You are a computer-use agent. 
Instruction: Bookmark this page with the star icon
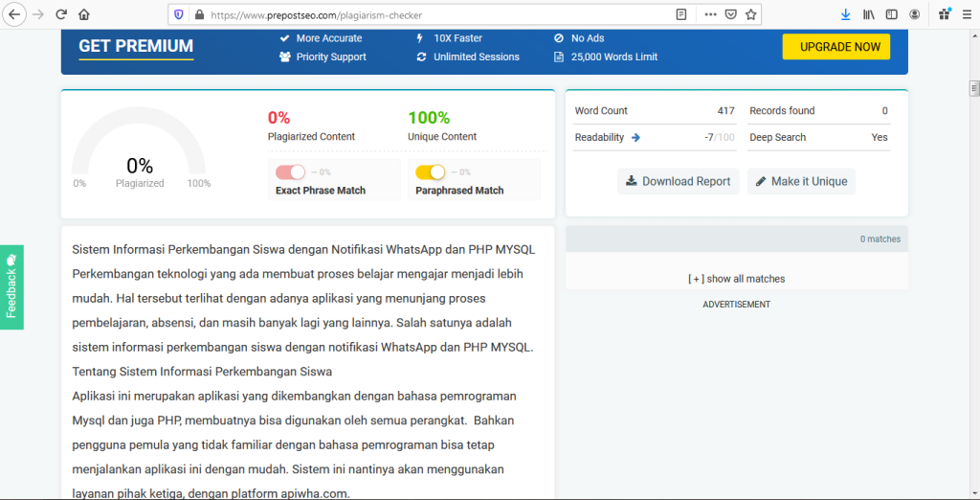(x=751, y=14)
